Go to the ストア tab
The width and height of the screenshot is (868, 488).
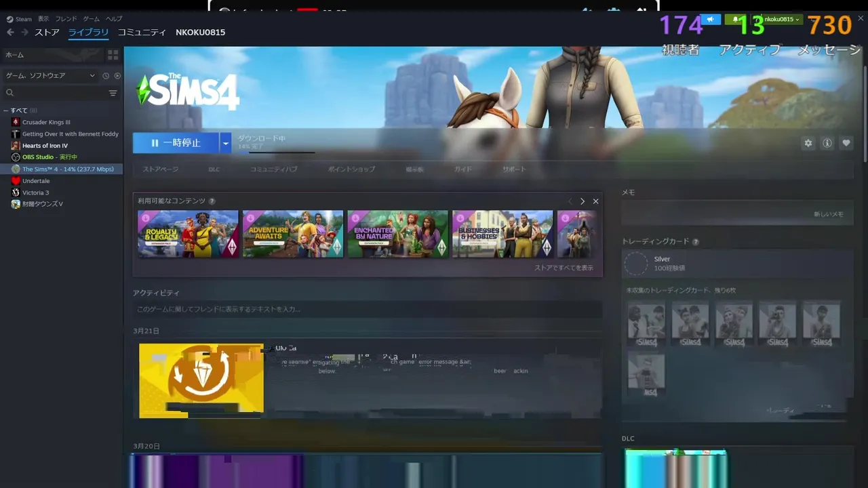[47, 32]
